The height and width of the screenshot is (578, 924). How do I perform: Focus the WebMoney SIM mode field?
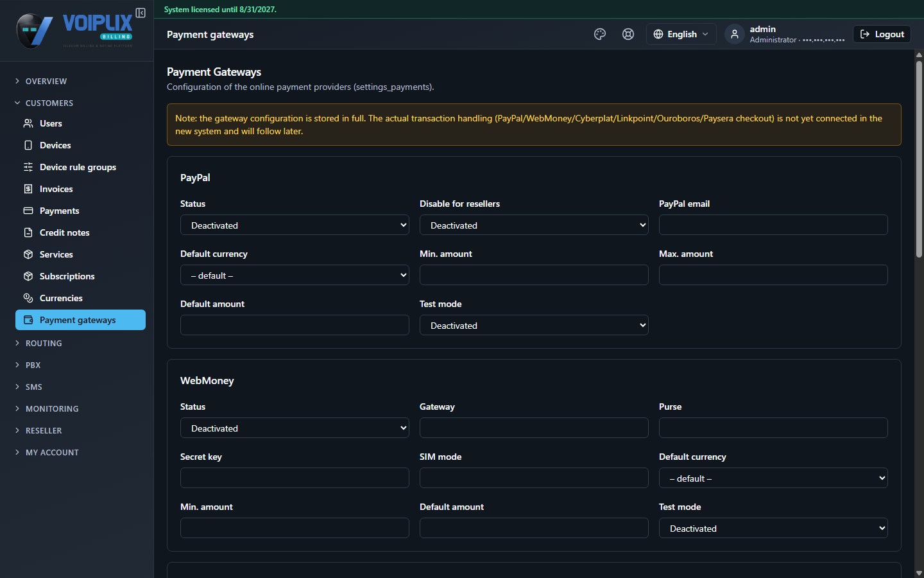(534, 478)
